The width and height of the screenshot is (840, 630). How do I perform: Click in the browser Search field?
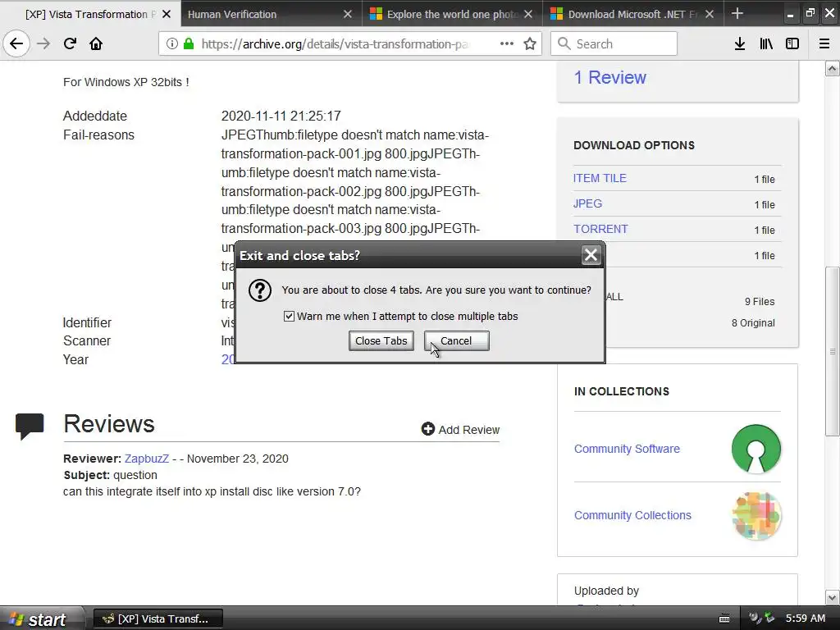point(614,43)
